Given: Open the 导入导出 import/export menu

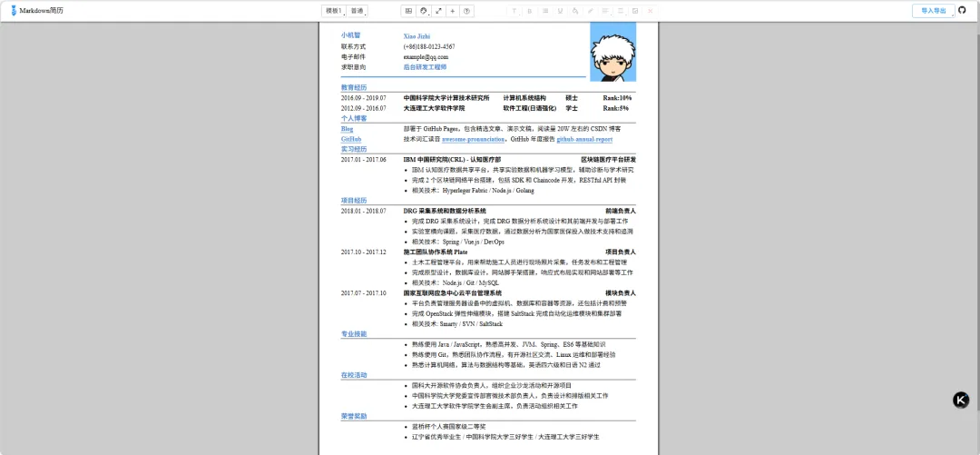Looking at the screenshot, I should click(934, 11).
